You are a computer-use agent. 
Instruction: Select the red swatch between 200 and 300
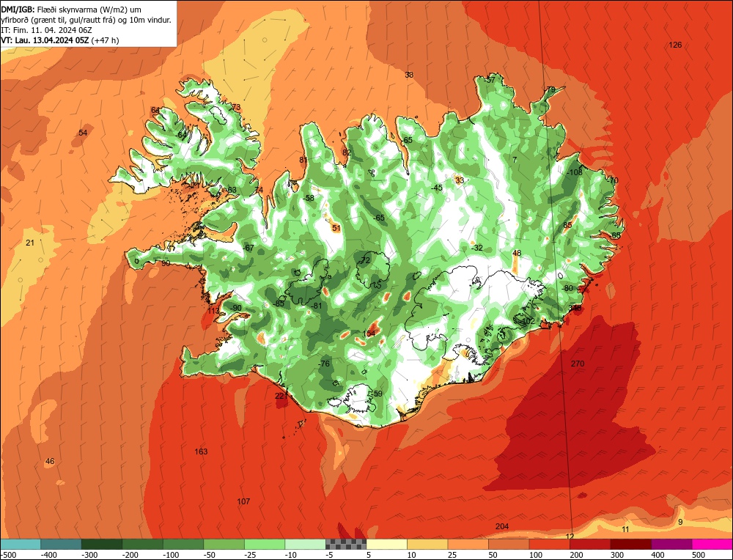click(x=590, y=544)
